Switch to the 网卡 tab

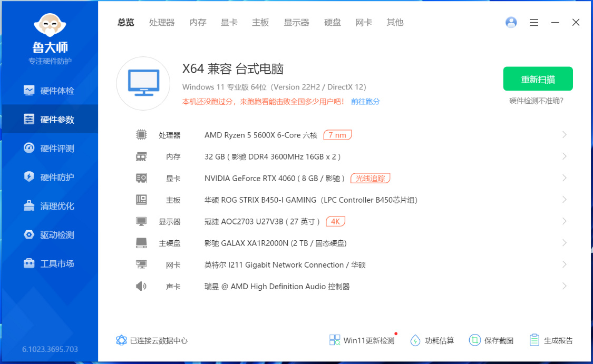pyautogui.click(x=363, y=22)
